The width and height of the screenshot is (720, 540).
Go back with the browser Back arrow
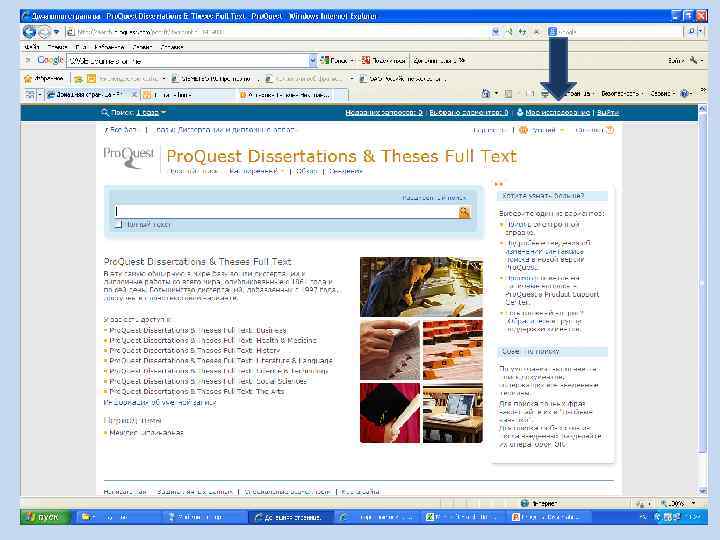point(29,32)
